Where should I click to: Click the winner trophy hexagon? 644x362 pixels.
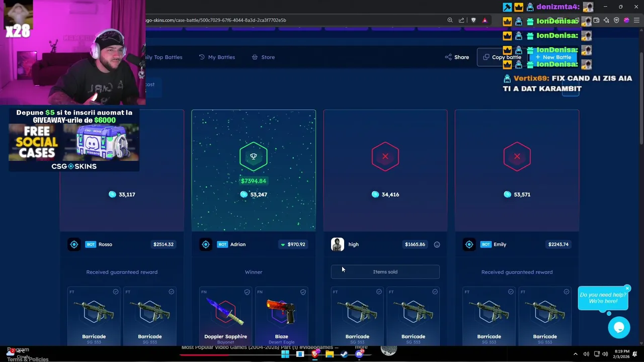click(254, 156)
